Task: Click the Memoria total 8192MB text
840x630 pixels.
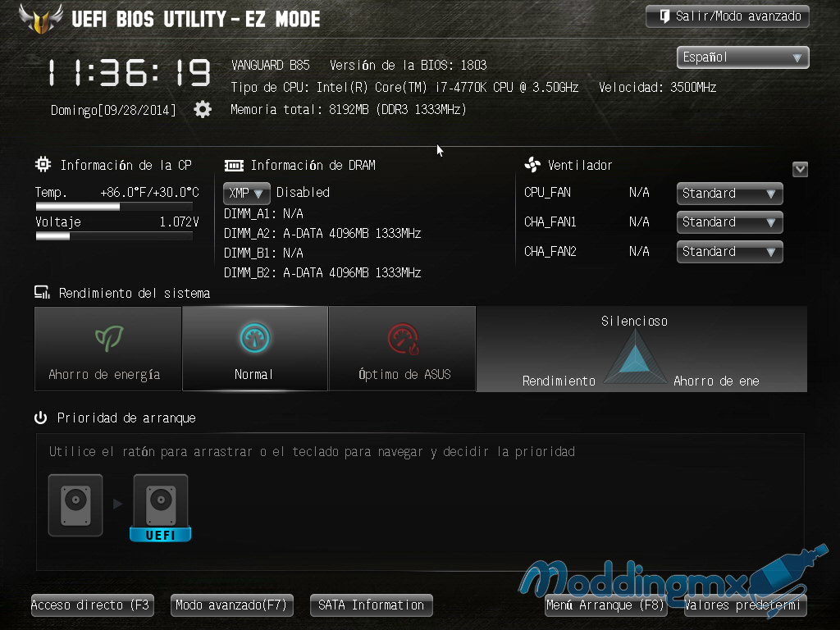Action: pos(348,109)
